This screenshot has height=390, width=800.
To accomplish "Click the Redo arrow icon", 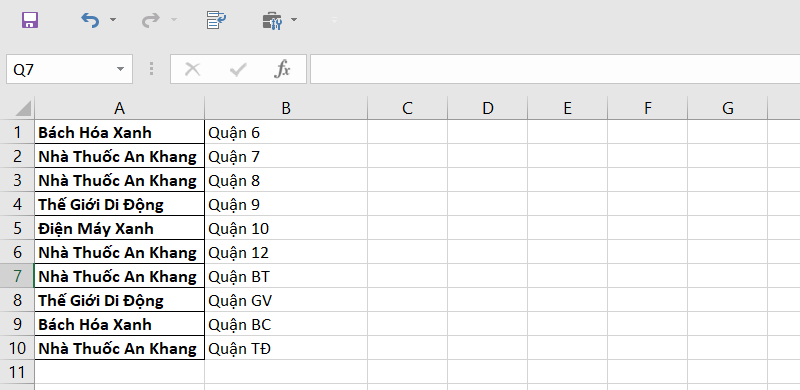I will 151,20.
